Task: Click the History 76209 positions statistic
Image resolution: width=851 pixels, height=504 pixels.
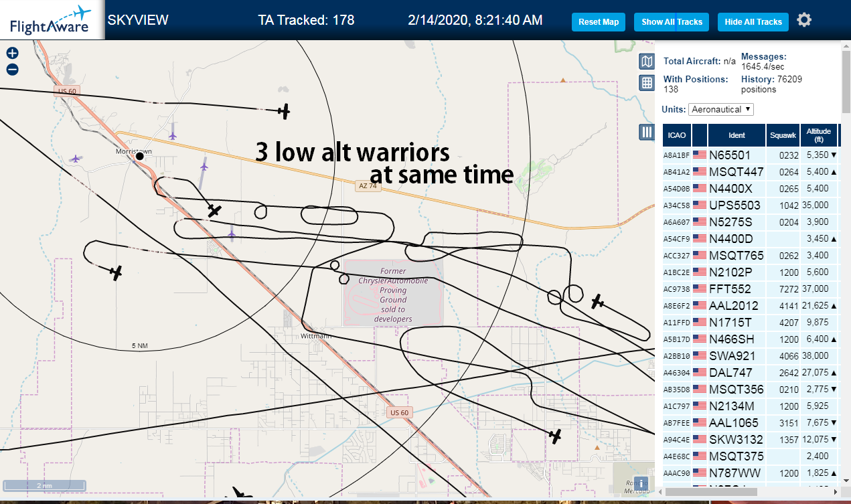Action: pyautogui.click(x=772, y=84)
